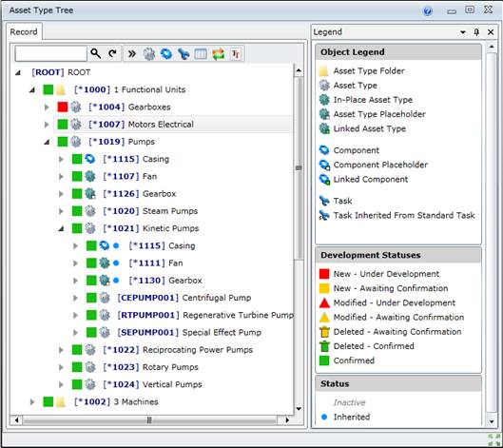
Task: Click the Legend scrollbar down arrow
Action: [492, 421]
